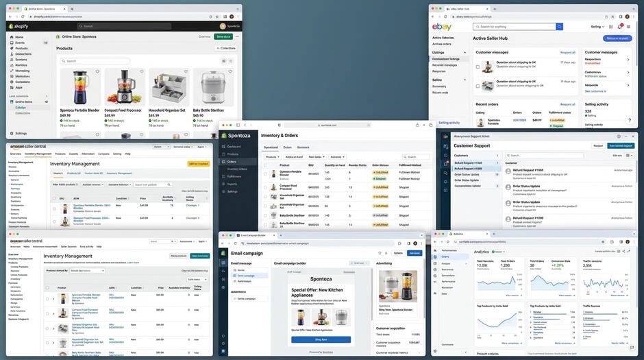This screenshot has width=644, height=360.
Task: Open product sort dropdown in lower Amazon window
Action: (88, 271)
